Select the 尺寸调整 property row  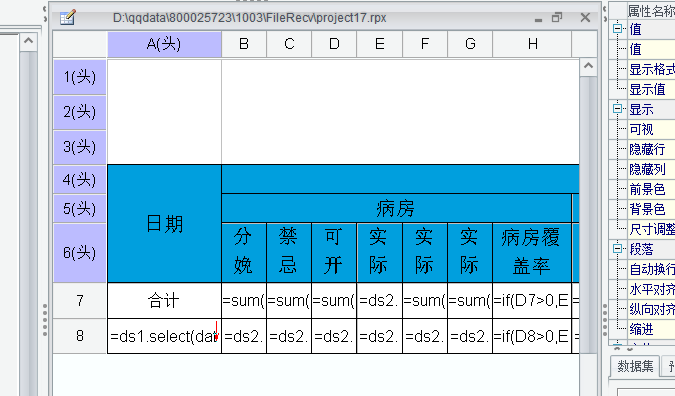[x=651, y=229]
